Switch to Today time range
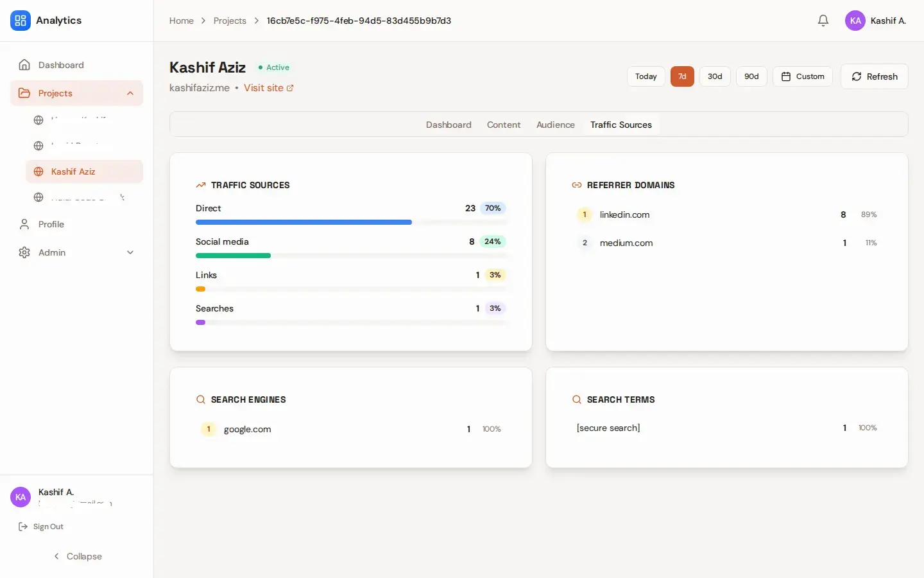Screen dimensions: 924x578 [646, 76]
